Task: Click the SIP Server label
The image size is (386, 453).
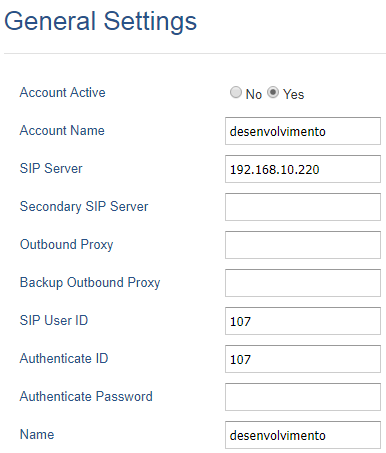Action: point(51,168)
